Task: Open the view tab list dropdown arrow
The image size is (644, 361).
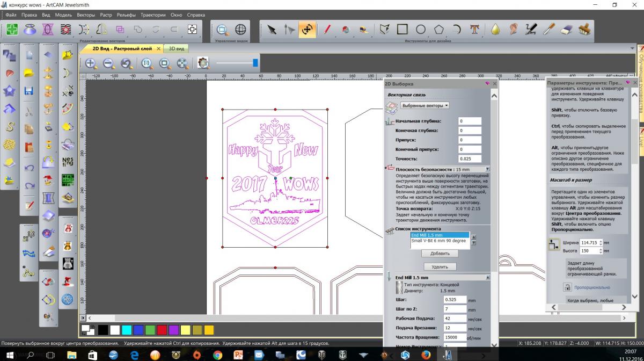Action: point(632,48)
